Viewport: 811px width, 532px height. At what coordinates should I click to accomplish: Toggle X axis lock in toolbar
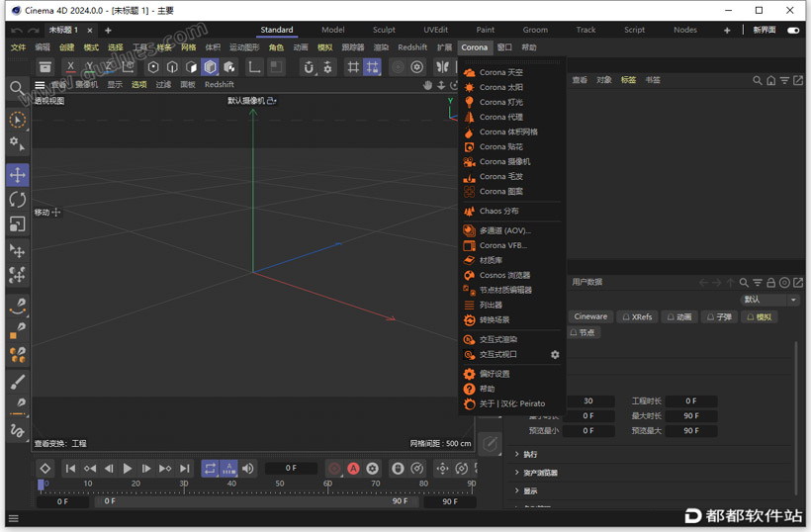click(71, 66)
